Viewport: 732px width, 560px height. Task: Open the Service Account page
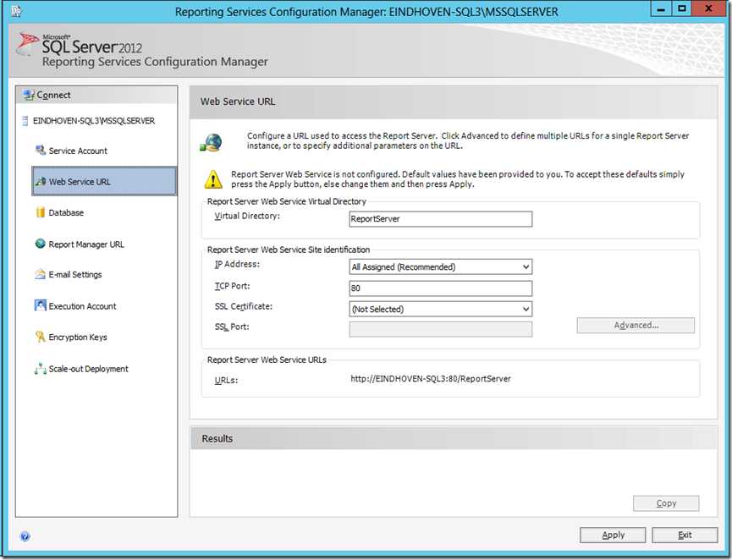[78, 151]
